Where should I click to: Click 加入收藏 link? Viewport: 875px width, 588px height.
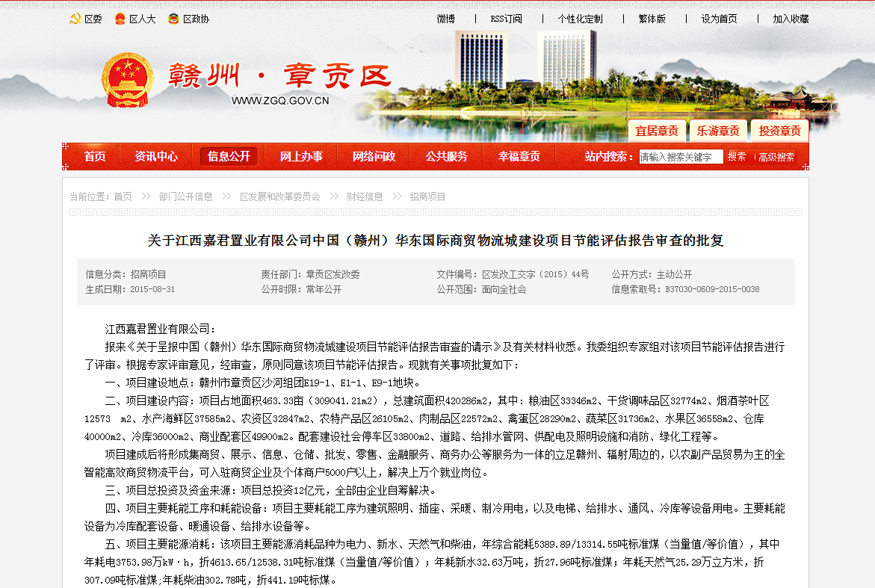point(791,19)
